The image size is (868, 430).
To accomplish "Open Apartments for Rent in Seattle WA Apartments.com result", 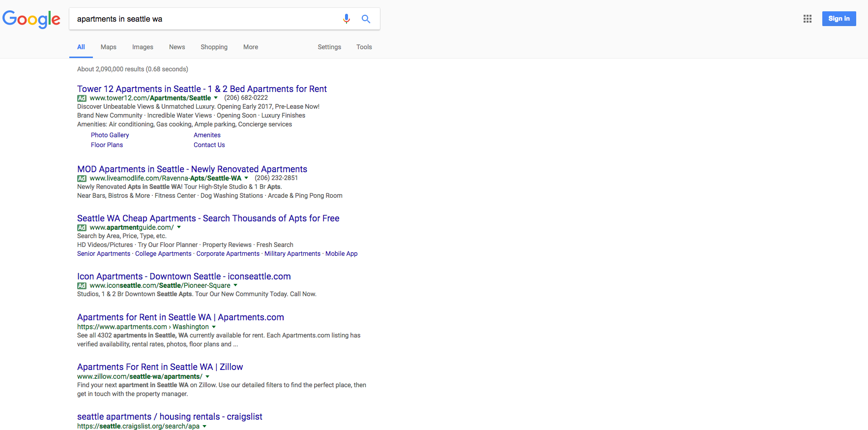I will point(180,317).
